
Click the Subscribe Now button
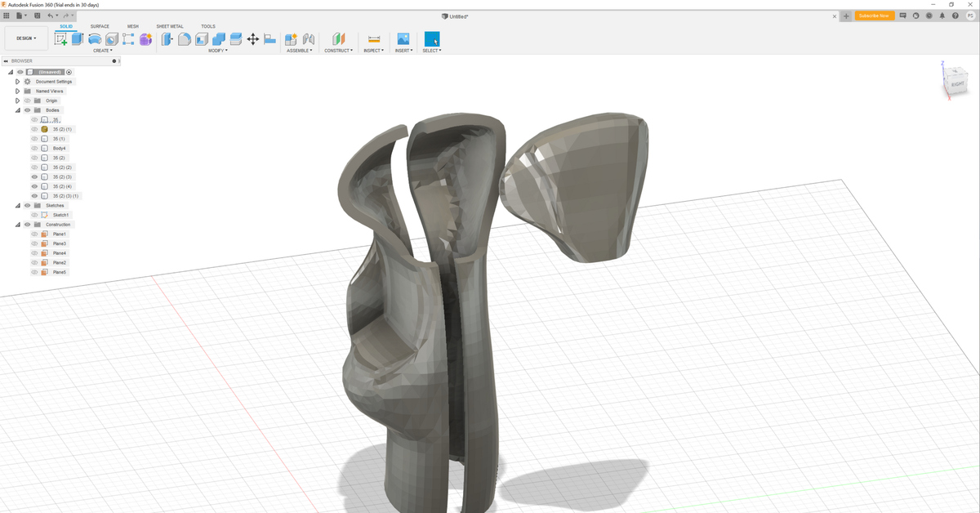coord(874,16)
